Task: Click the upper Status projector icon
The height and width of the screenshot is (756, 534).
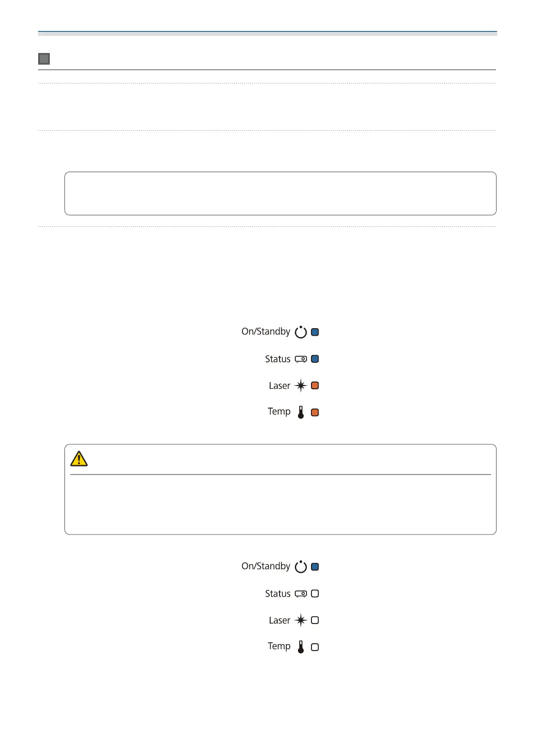Action: click(301, 359)
